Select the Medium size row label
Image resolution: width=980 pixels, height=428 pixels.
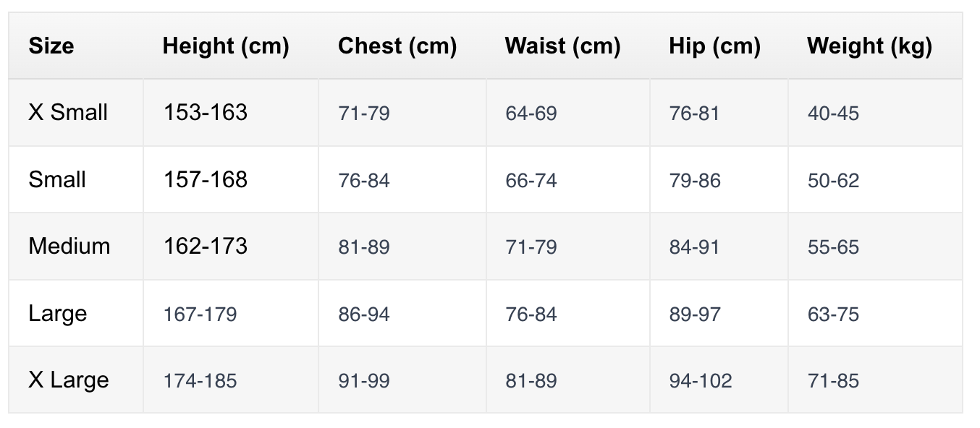tap(69, 247)
